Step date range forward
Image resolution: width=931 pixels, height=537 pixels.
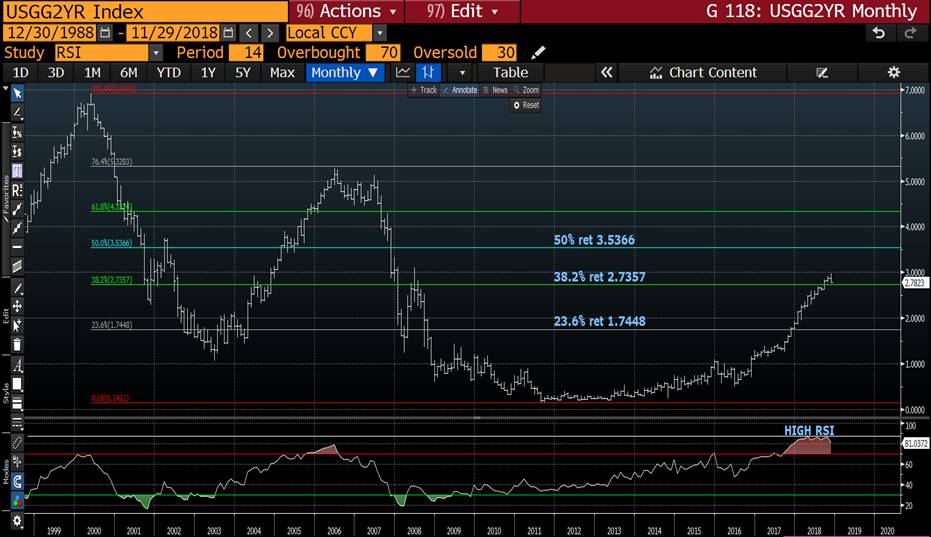coord(270,33)
